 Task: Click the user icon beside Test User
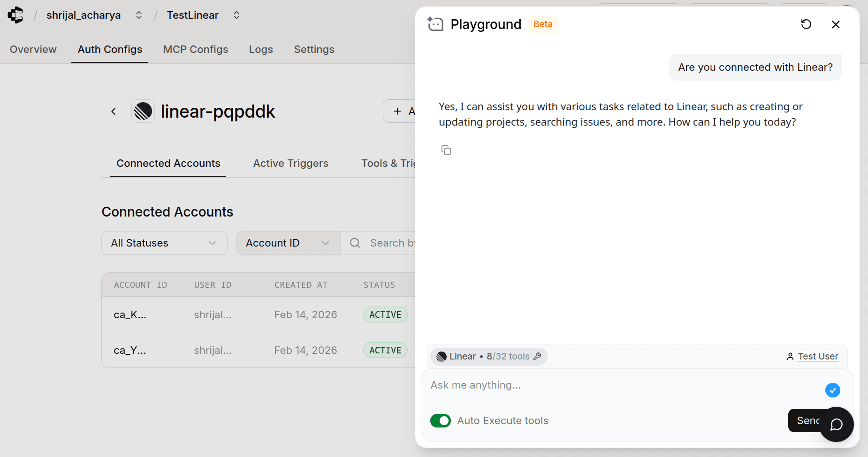(x=790, y=357)
